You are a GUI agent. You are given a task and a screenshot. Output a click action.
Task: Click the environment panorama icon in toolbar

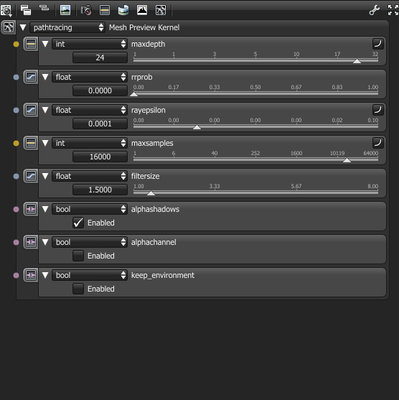(x=123, y=10)
